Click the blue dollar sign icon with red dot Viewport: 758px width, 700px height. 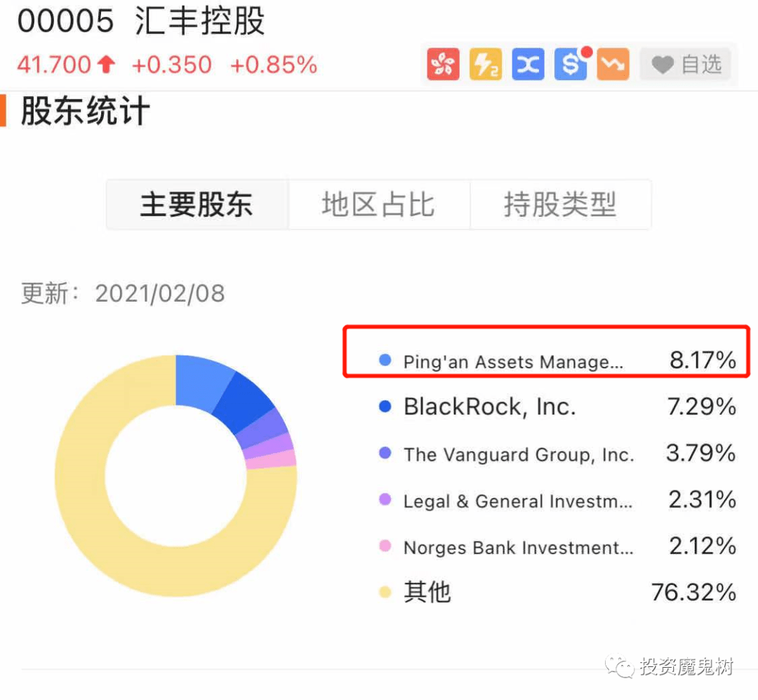tap(571, 64)
